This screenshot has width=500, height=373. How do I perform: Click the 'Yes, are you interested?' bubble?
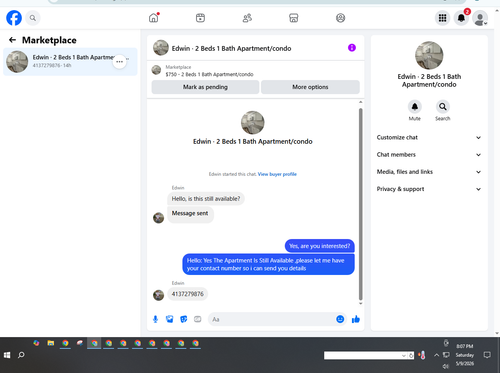(320, 246)
